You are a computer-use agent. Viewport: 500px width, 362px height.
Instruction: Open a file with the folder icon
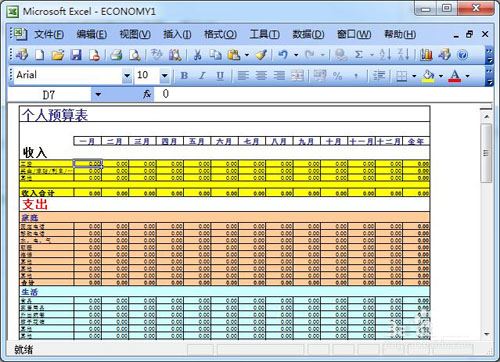click(x=58, y=55)
